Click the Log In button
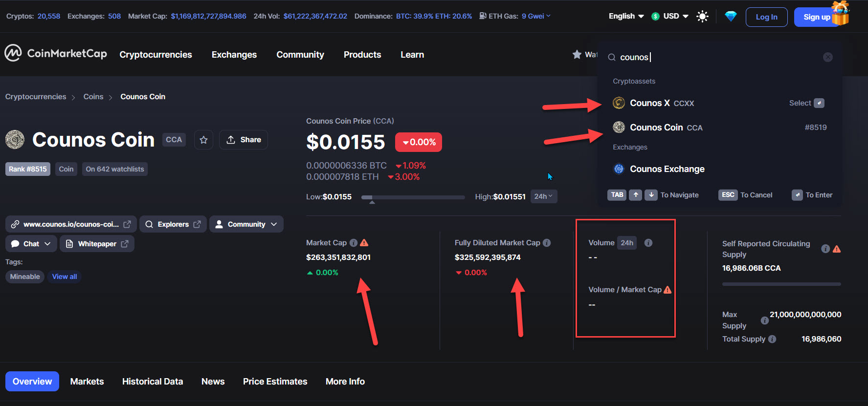 coord(767,17)
